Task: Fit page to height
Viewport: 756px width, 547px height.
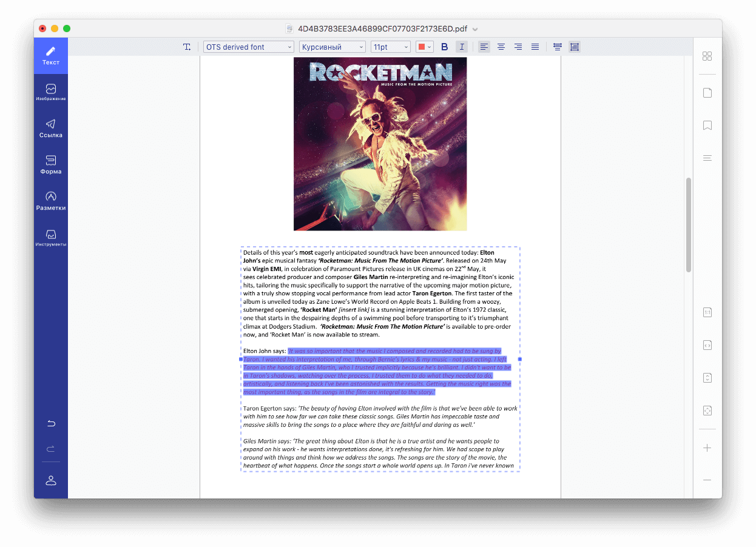Action: [x=707, y=378]
